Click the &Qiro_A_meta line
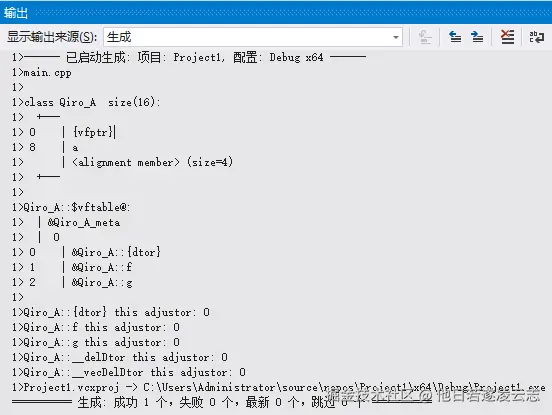This screenshot has width=552, height=415. tap(66, 222)
